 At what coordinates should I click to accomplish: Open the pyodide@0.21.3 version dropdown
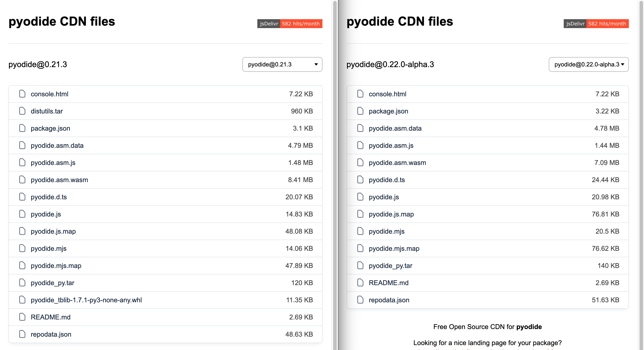282,64
